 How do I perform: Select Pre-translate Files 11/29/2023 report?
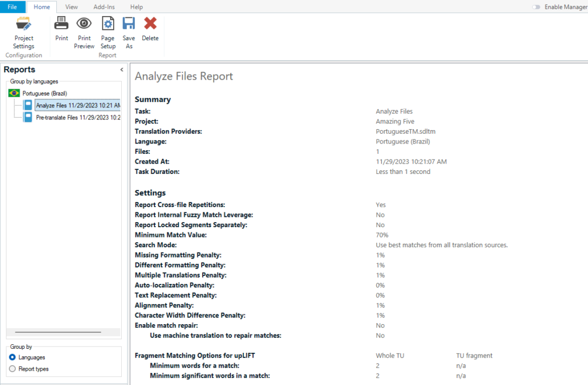78,117
